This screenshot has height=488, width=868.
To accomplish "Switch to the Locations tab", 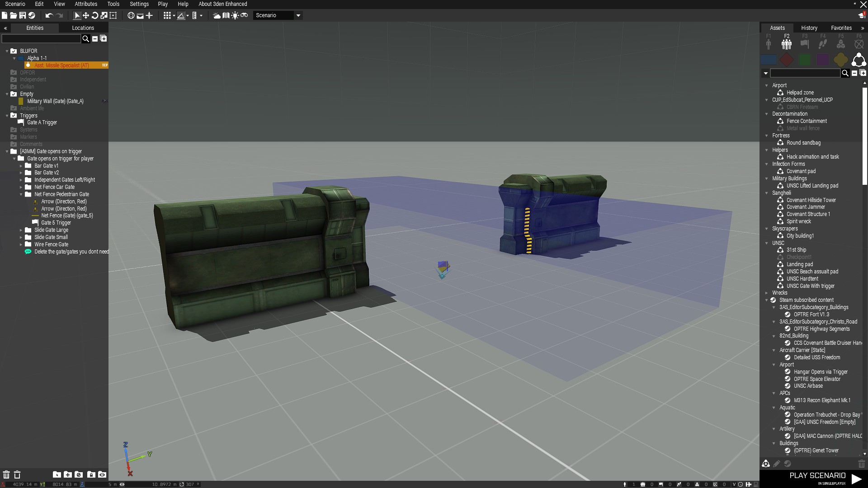I will [83, 28].
